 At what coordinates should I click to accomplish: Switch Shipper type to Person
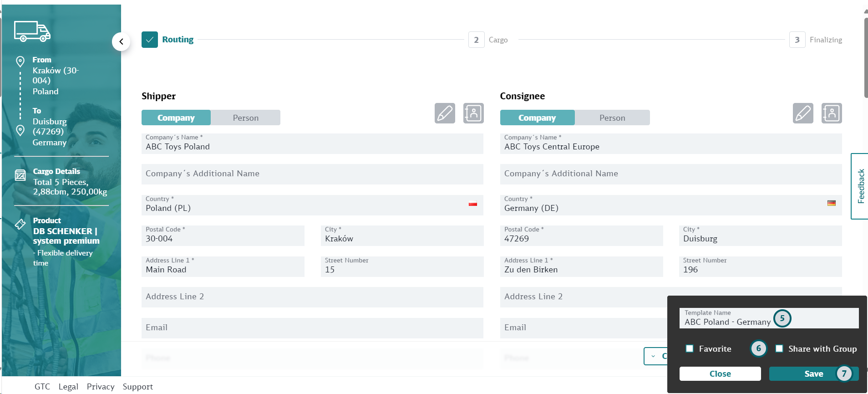[245, 118]
